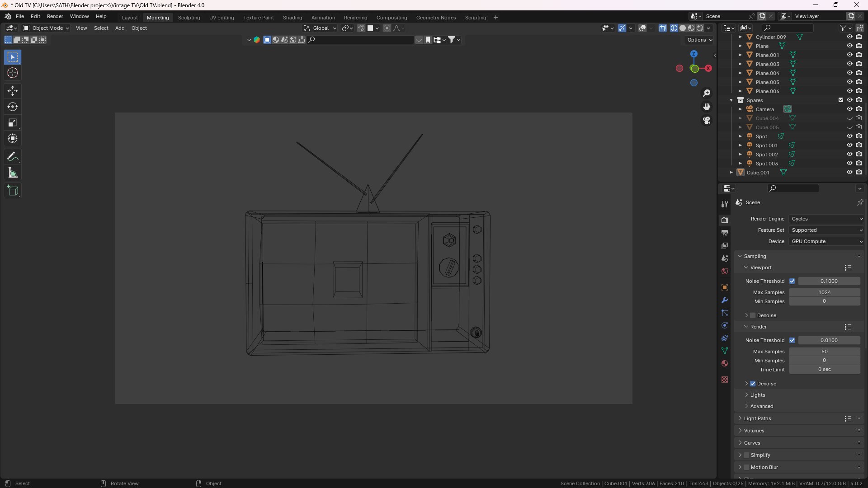
Task: Open the File menu
Action: (20, 16)
